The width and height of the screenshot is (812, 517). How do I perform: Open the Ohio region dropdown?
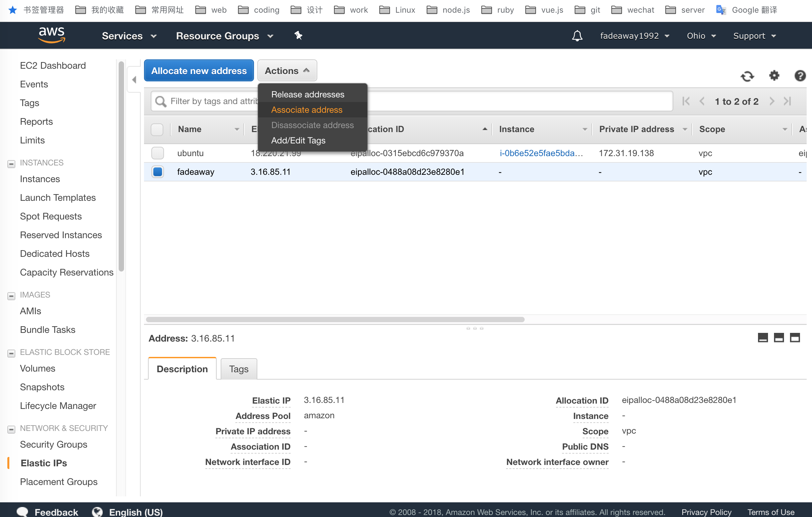pyautogui.click(x=701, y=36)
